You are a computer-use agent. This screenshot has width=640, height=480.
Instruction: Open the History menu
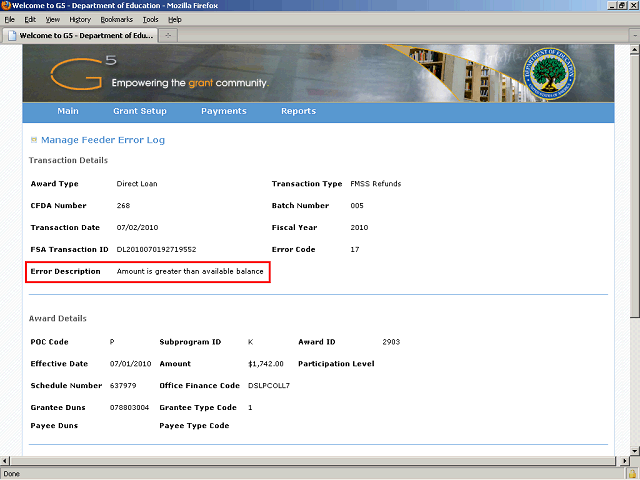80,19
